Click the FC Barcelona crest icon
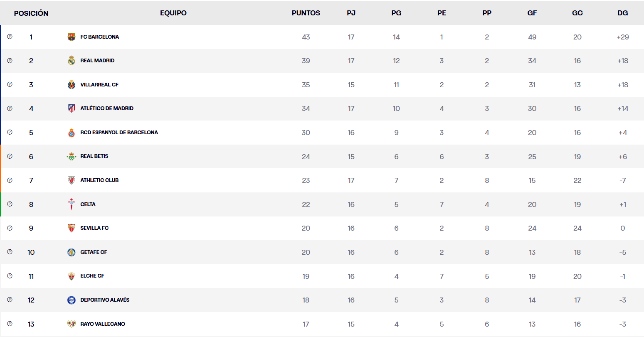 click(72, 37)
